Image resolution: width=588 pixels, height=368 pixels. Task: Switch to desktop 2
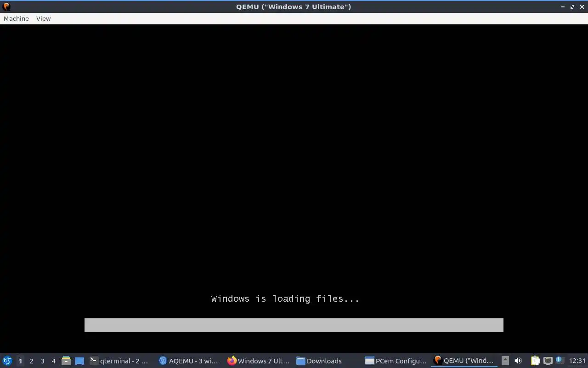coord(31,361)
